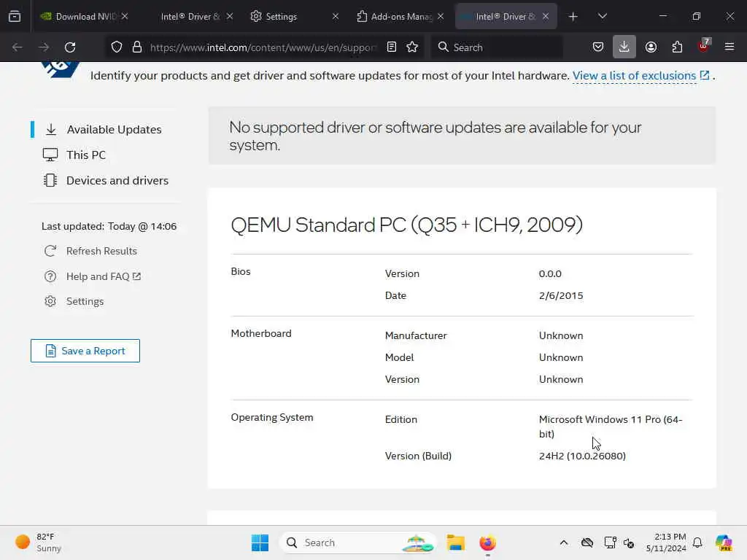Click the Save a Report button
747x560 pixels.
click(85, 351)
